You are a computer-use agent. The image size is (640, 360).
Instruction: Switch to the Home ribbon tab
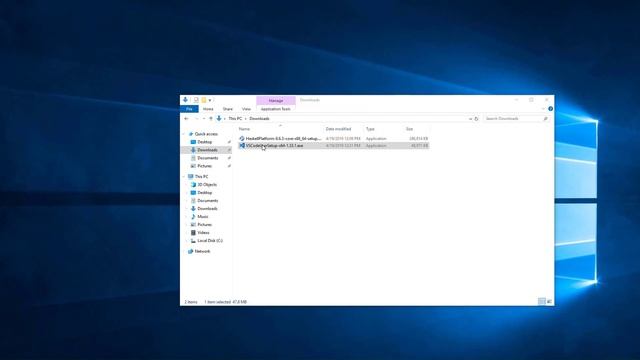click(208, 109)
